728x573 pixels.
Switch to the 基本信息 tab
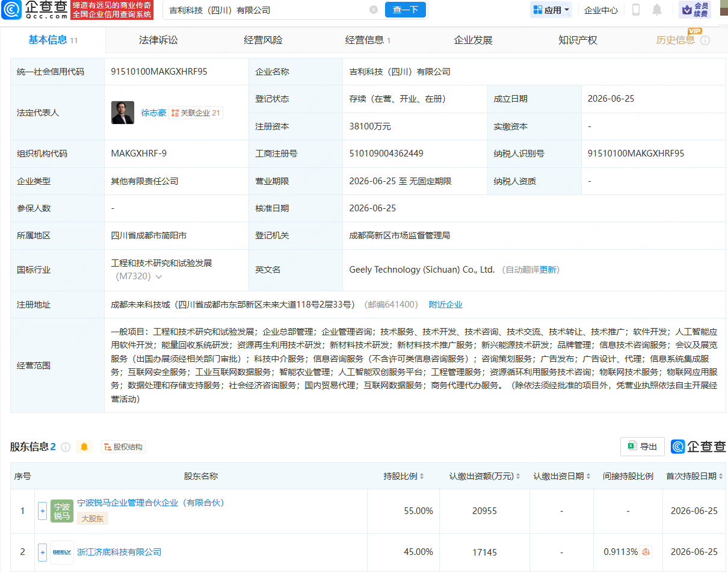point(53,40)
